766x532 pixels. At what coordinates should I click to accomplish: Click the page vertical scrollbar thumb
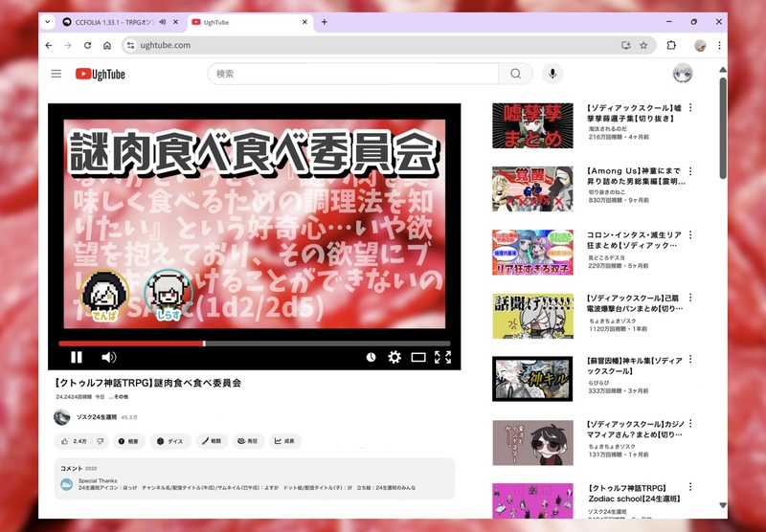point(723,128)
